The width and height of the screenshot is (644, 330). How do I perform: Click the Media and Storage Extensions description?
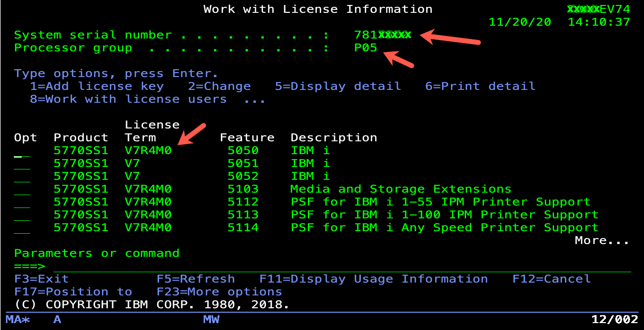click(x=401, y=189)
